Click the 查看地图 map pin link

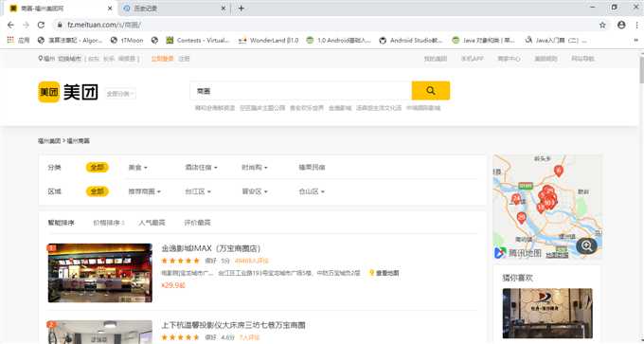[384, 273]
